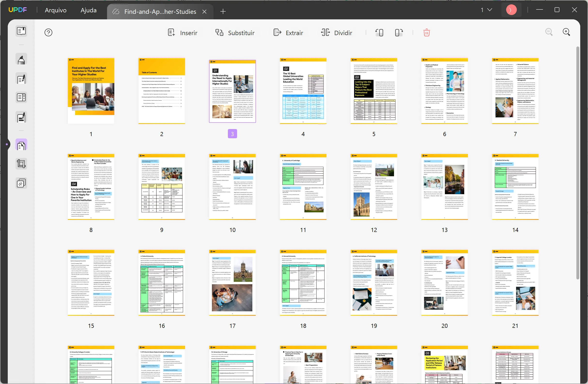Click the add new tab plus button
Screen dimensions: 588x384
click(222, 12)
